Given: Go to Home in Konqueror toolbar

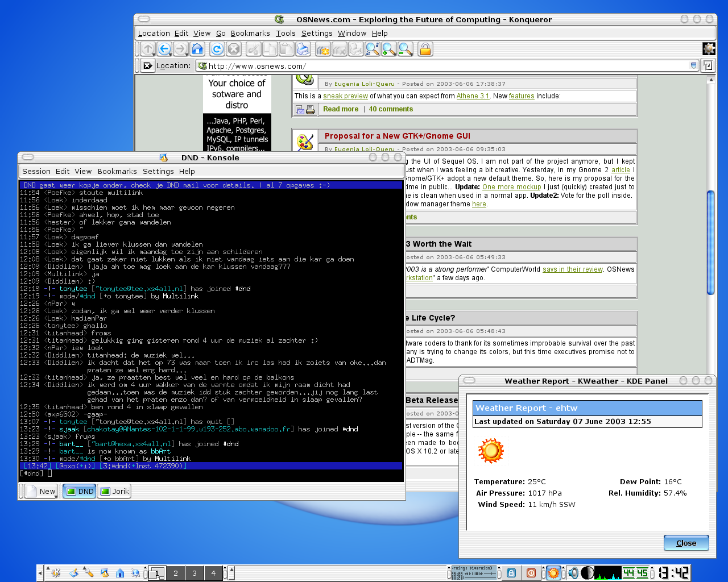Looking at the screenshot, I should coord(197,49).
